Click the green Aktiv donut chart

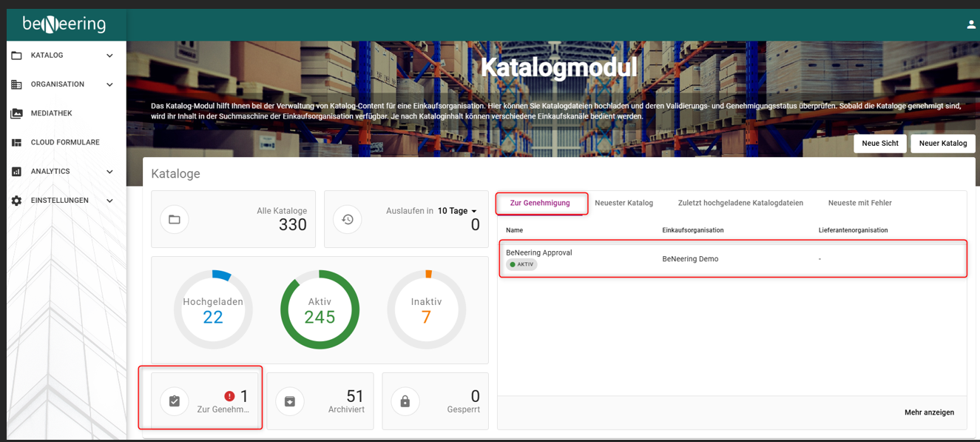click(x=320, y=309)
